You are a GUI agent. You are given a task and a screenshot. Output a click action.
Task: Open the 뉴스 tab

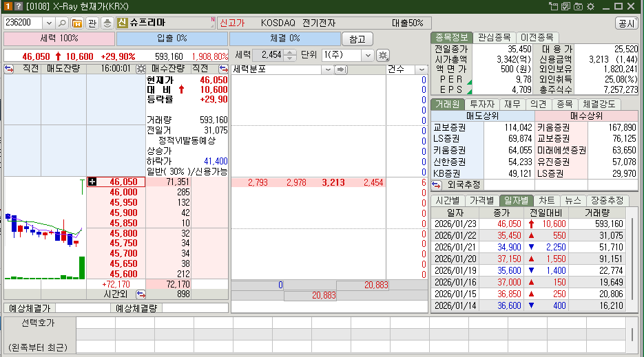pos(573,200)
